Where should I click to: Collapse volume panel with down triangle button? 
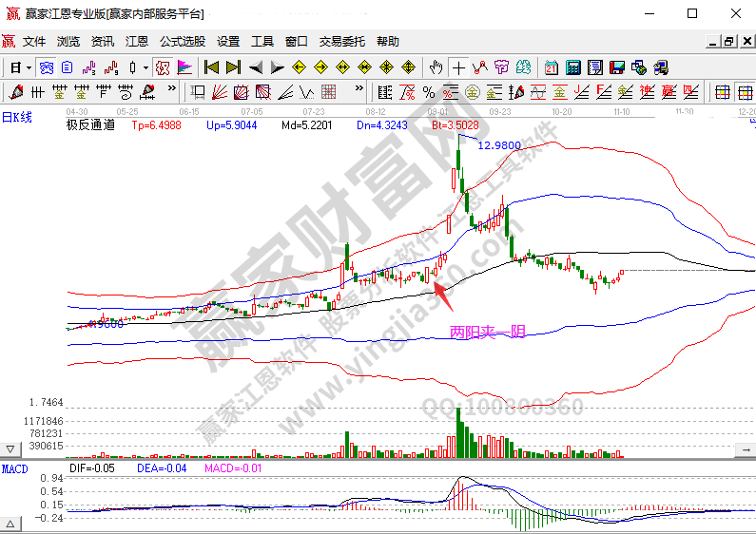pyautogui.click(x=11, y=448)
